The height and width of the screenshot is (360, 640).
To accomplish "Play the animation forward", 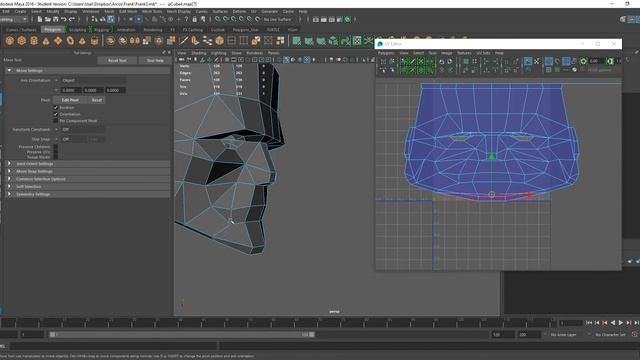I will click(621, 323).
